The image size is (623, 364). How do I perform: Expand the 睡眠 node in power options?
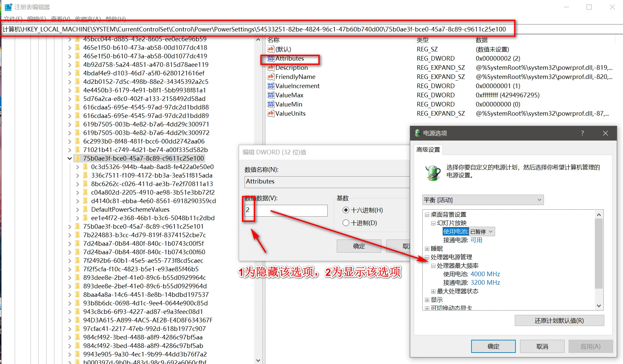pos(427,249)
